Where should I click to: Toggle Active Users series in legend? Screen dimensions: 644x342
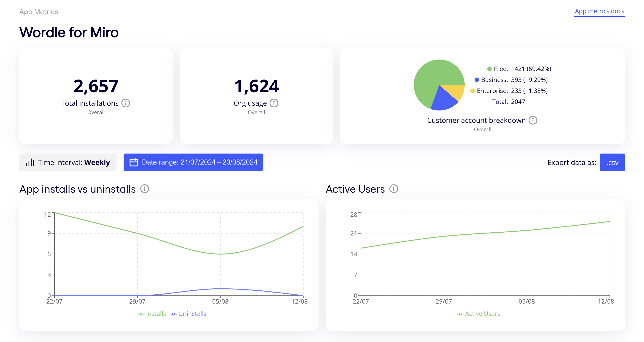click(479, 314)
